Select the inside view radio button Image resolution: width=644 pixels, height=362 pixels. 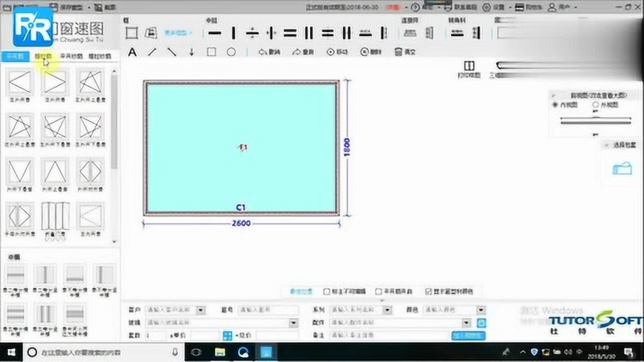tap(555, 105)
